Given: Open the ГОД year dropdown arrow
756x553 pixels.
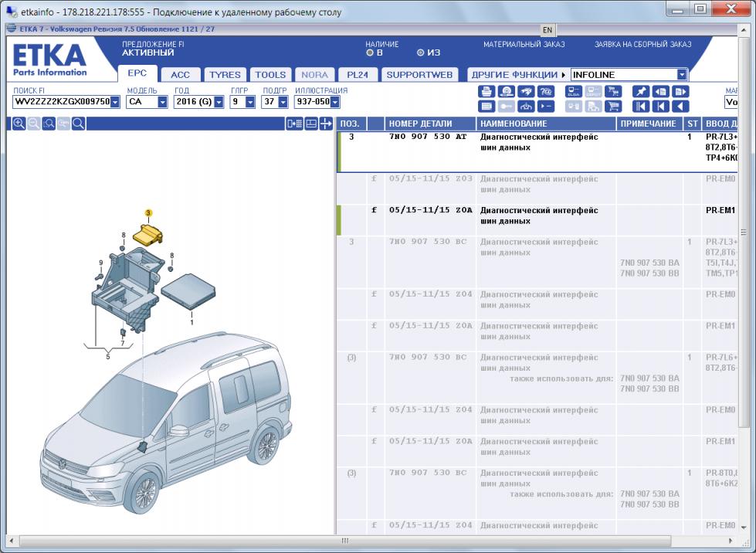Looking at the screenshot, I should (219, 102).
